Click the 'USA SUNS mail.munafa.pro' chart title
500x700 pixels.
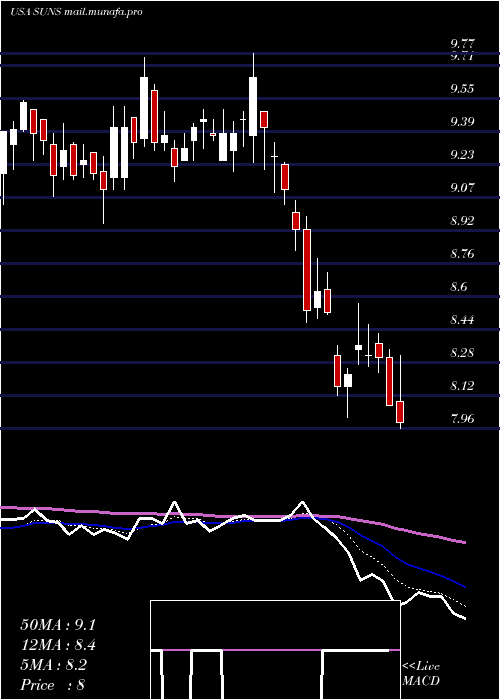point(76,12)
